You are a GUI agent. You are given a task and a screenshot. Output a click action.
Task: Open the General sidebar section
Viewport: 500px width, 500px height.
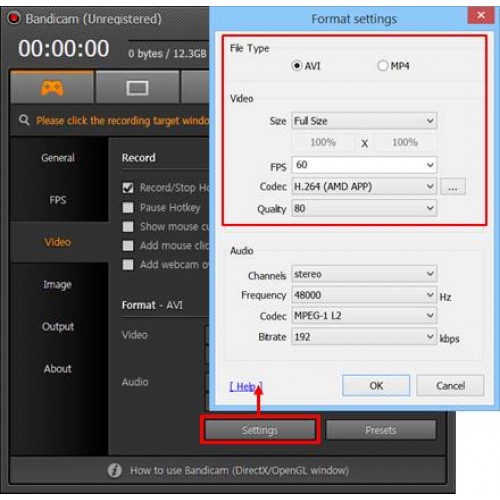[x=58, y=158]
